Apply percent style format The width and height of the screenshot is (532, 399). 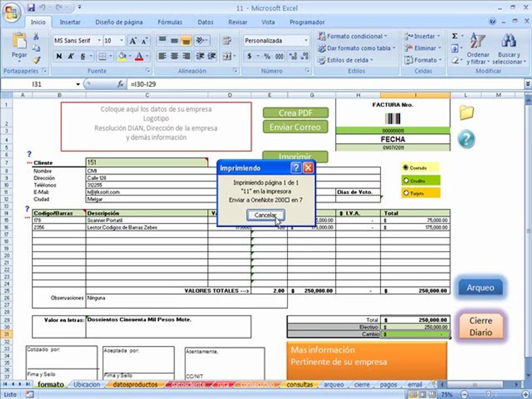(x=267, y=57)
